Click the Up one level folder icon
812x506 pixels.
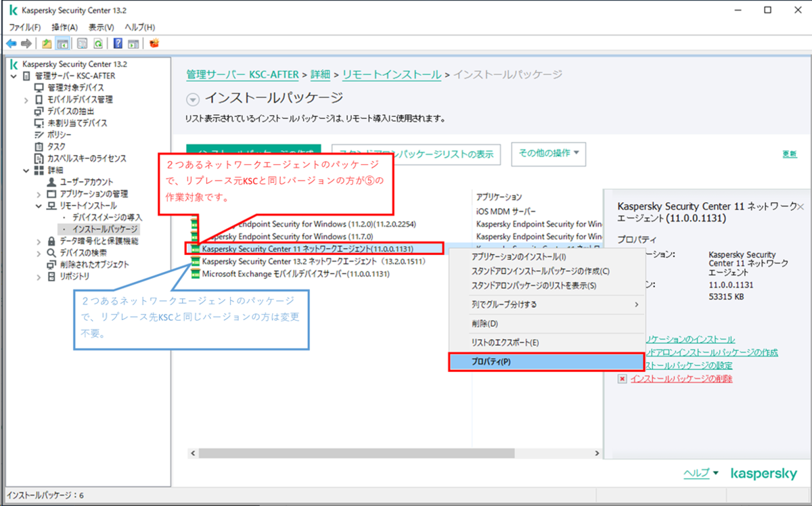coord(47,43)
